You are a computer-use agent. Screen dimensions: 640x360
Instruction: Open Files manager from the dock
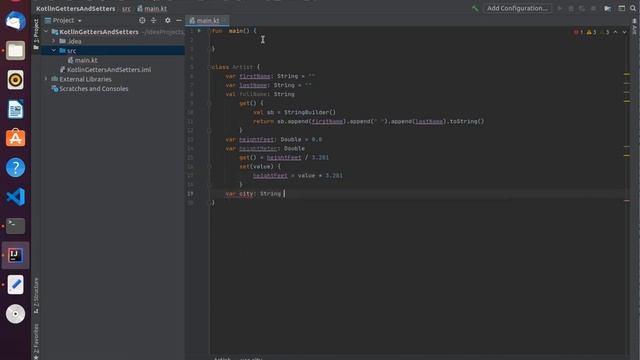coord(16,50)
